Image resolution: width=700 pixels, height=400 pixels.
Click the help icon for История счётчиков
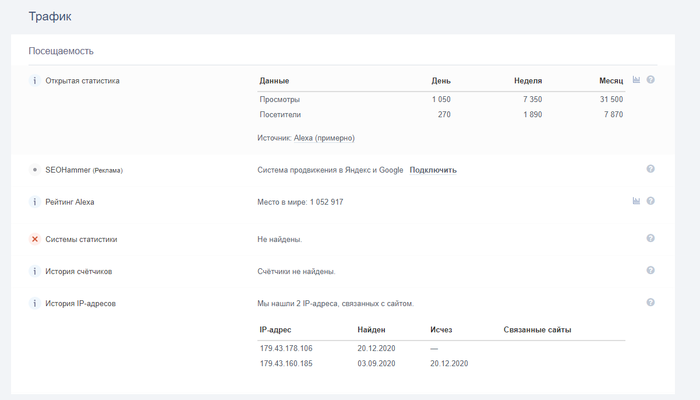pyautogui.click(x=650, y=271)
